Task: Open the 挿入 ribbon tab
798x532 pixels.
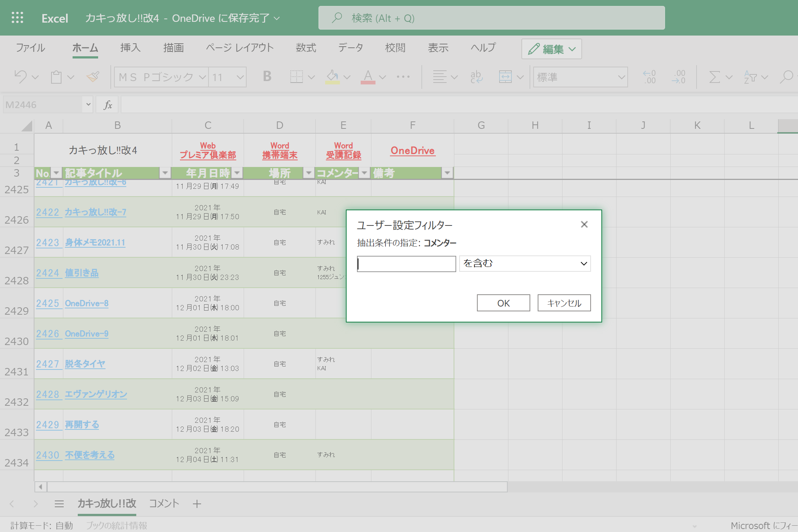Action: coord(130,48)
